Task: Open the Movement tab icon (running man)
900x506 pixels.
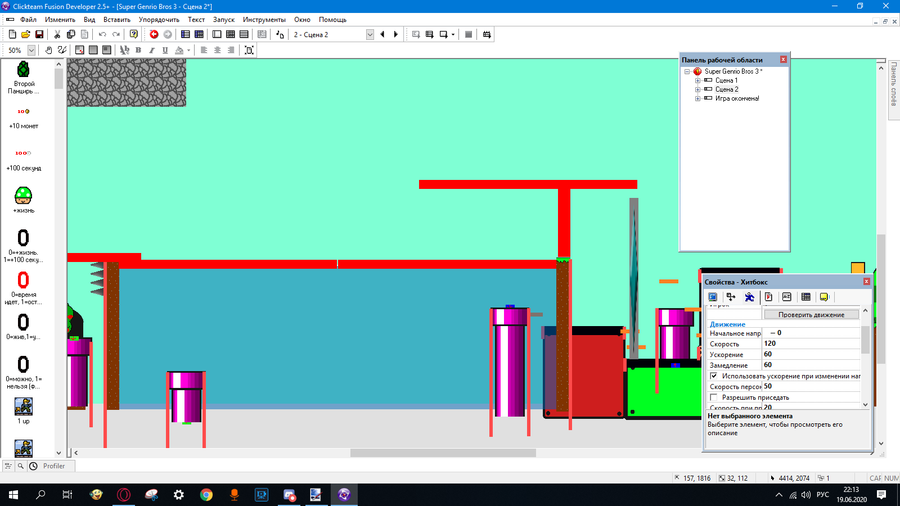Action: (x=749, y=297)
